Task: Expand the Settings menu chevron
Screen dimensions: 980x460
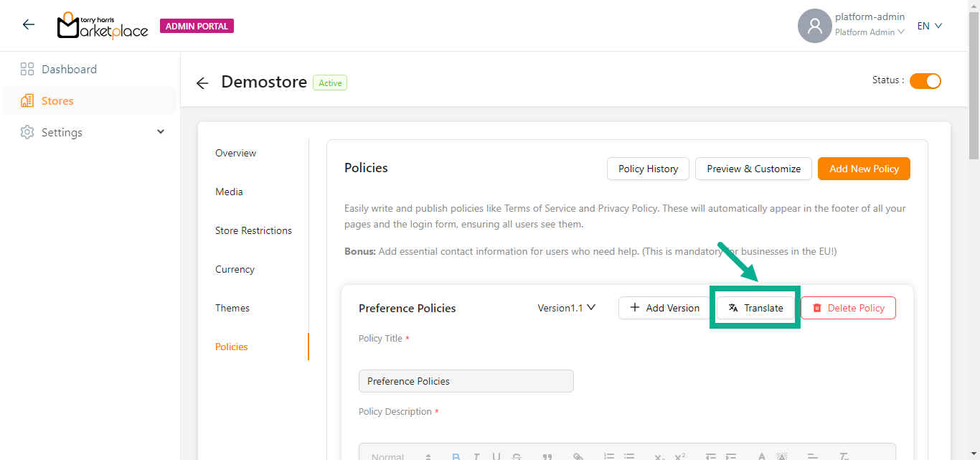Action: click(161, 132)
